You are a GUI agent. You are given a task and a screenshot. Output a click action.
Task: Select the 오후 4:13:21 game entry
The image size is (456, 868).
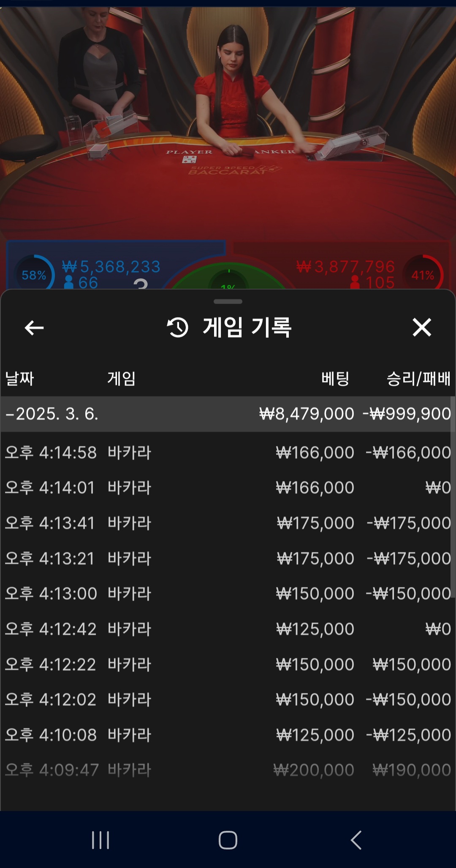tap(228, 559)
